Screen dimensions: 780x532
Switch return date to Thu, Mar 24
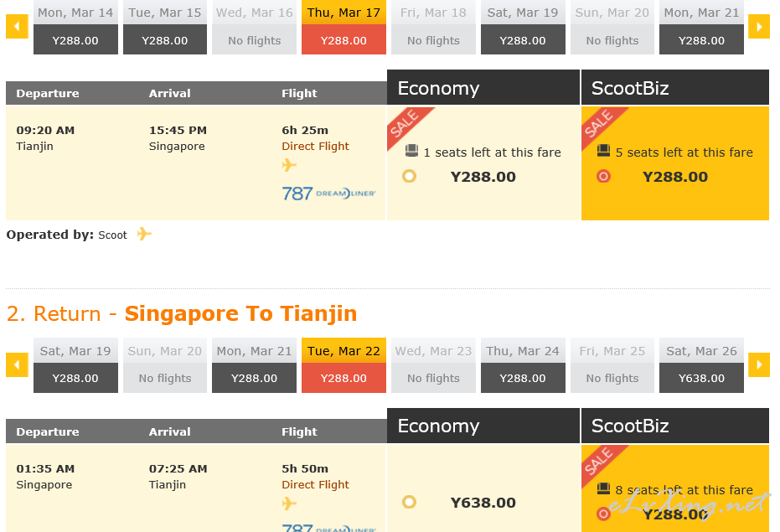(523, 365)
